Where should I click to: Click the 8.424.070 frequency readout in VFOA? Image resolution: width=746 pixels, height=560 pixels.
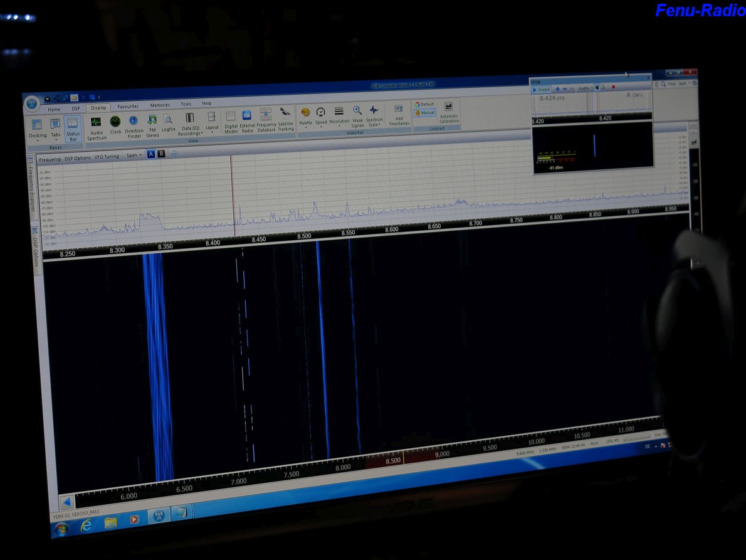point(552,98)
